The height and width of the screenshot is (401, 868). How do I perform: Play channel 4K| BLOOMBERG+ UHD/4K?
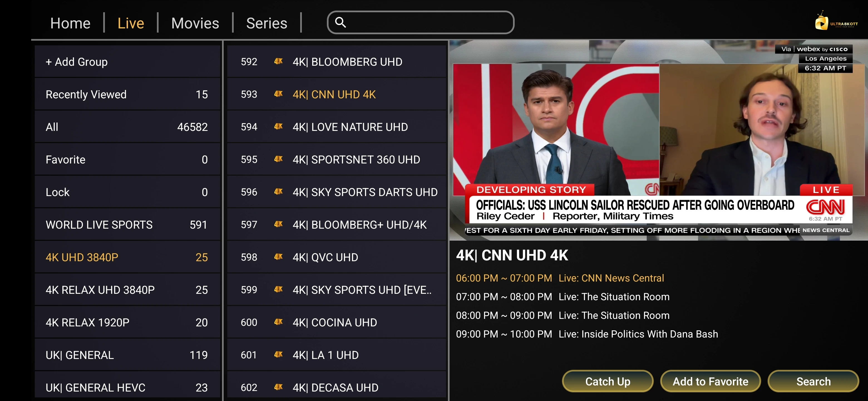point(336,225)
